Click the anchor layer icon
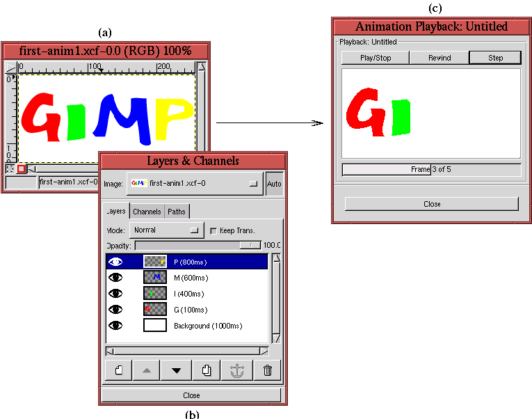This screenshot has width=532, height=419. coord(236,370)
